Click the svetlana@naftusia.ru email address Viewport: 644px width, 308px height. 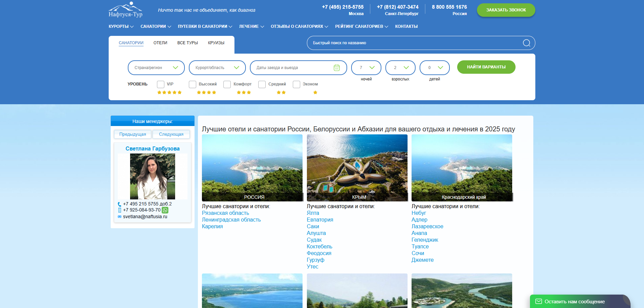145,217
